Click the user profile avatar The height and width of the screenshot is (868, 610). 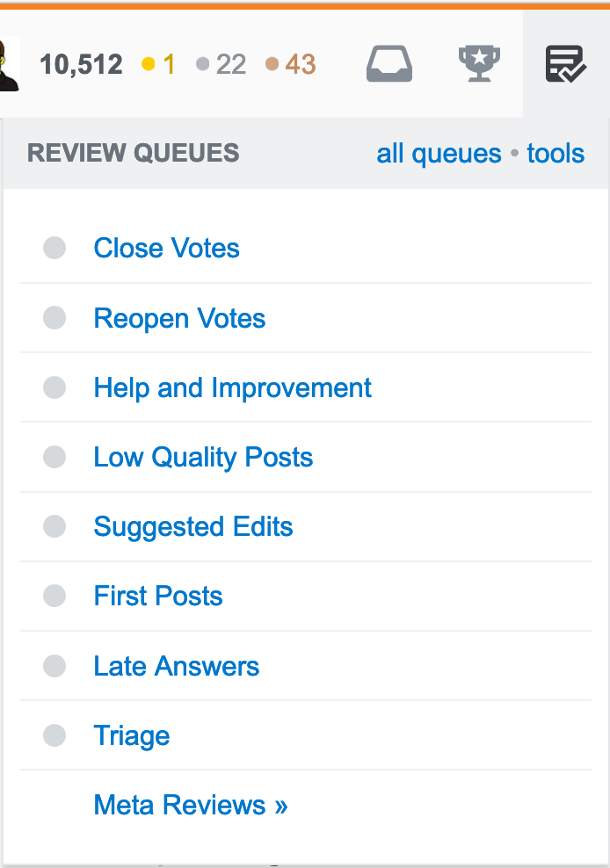pos(7,64)
